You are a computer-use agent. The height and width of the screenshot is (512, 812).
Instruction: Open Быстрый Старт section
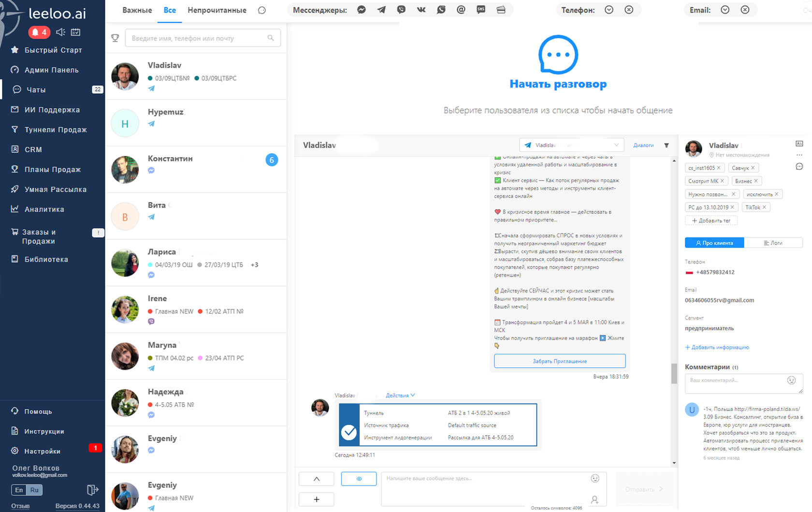pos(52,50)
